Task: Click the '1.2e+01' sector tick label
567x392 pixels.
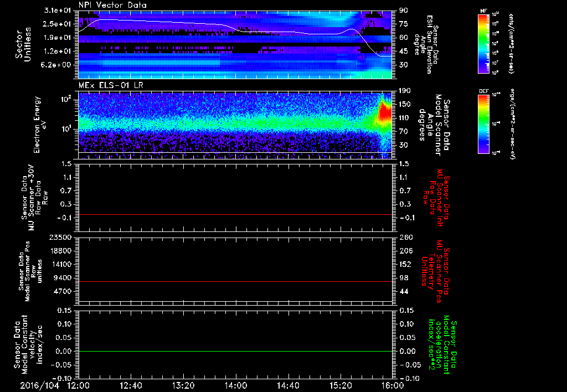Action: 58,51
